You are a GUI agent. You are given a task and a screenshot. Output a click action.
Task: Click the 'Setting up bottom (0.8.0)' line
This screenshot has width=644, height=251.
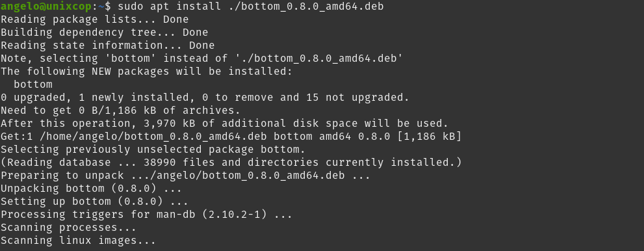pyautogui.click(x=94, y=202)
